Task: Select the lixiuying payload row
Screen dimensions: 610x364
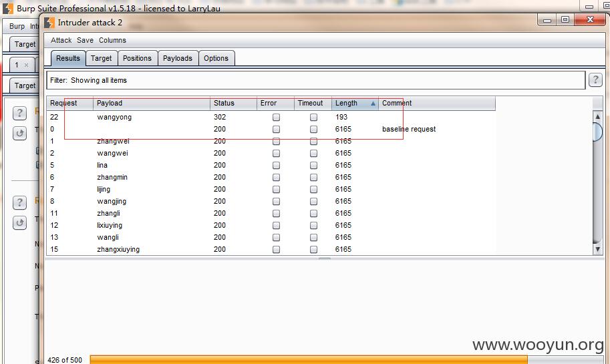Action: click(x=271, y=225)
